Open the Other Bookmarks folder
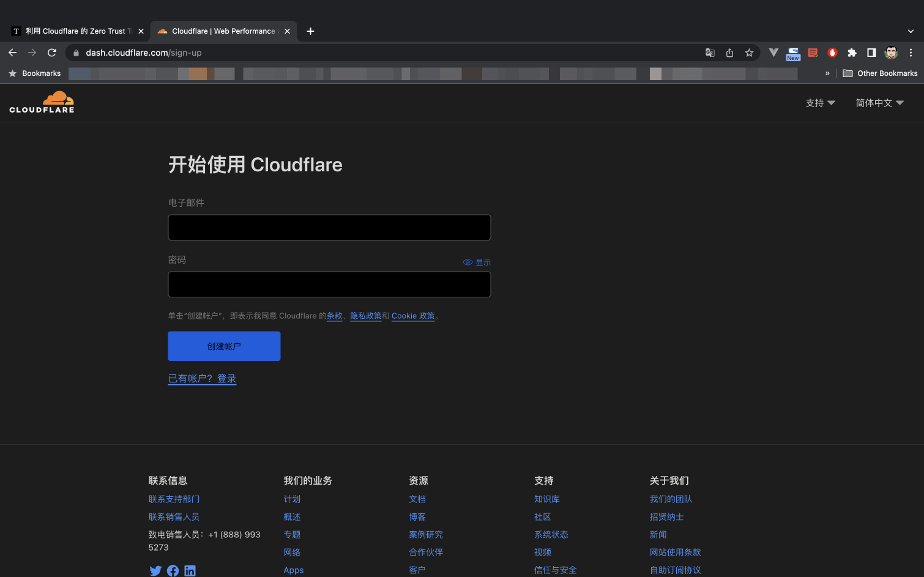924x577 pixels. tap(880, 73)
